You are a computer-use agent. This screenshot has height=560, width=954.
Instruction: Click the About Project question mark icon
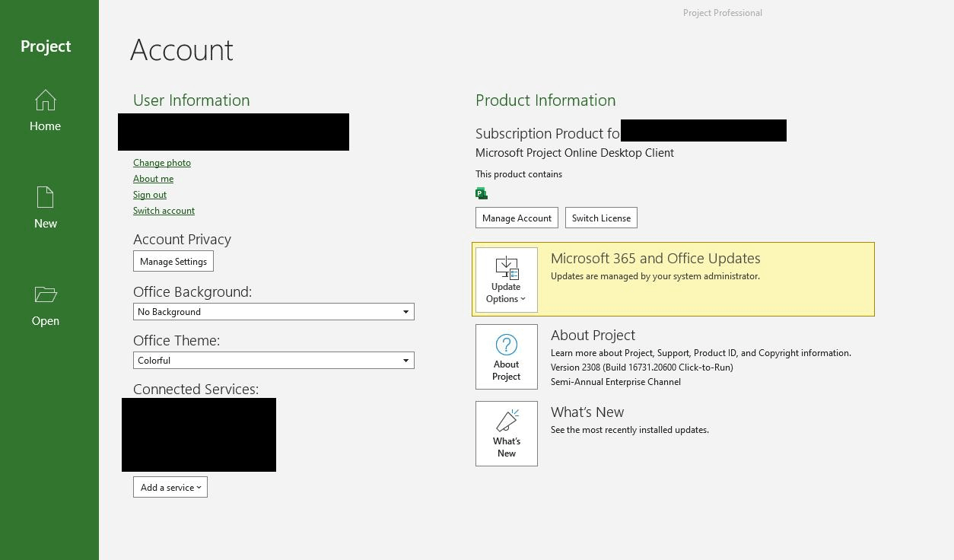pyautogui.click(x=506, y=346)
